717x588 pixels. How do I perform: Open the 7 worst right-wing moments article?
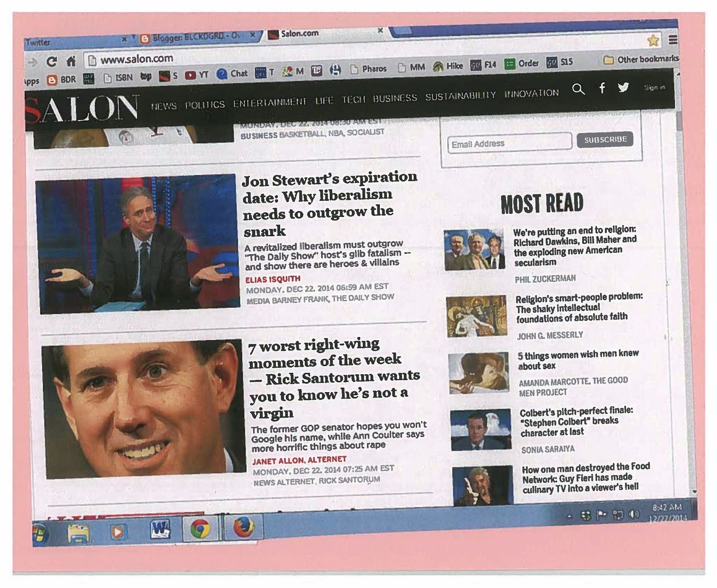click(335, 379)
